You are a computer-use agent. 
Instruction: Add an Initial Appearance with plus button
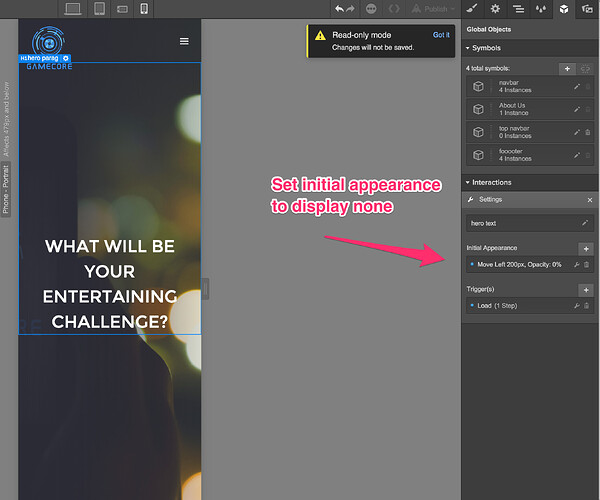(x=586, y=249)
